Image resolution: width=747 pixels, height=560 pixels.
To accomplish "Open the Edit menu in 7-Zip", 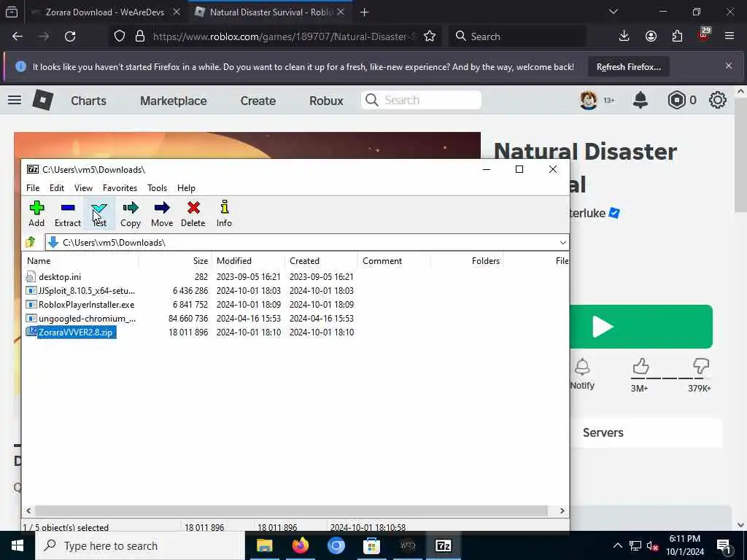I will click(57, 188).
